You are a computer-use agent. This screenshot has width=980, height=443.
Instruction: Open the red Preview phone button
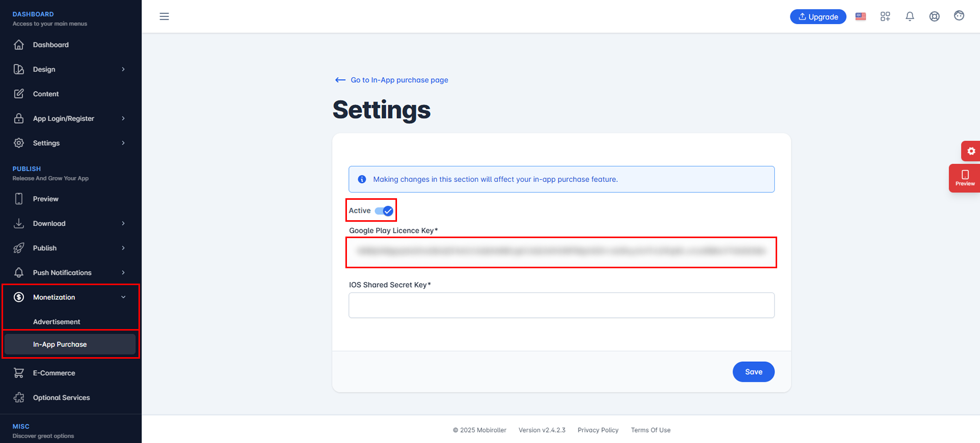(965, 178)
